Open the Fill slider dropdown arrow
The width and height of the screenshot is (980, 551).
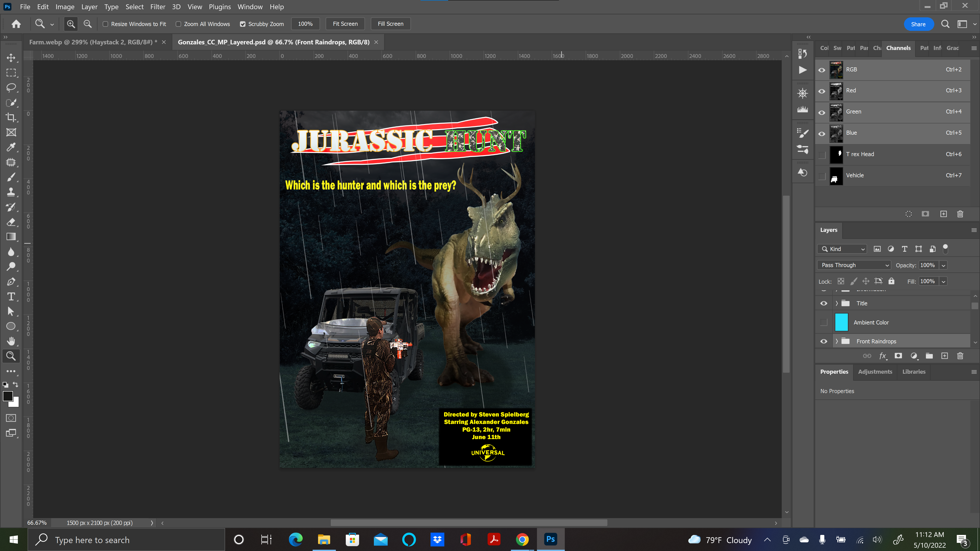tap(943, 281)
